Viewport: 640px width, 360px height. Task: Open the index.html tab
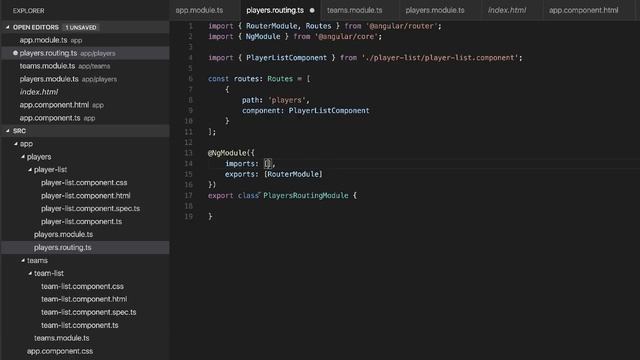coord(507,10)
